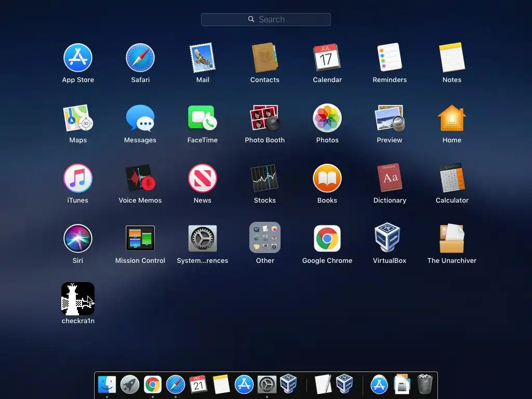Open the DEC 21 Calendar in the Dock
Viewport: 532px width, 399px height.
(198, 384)
